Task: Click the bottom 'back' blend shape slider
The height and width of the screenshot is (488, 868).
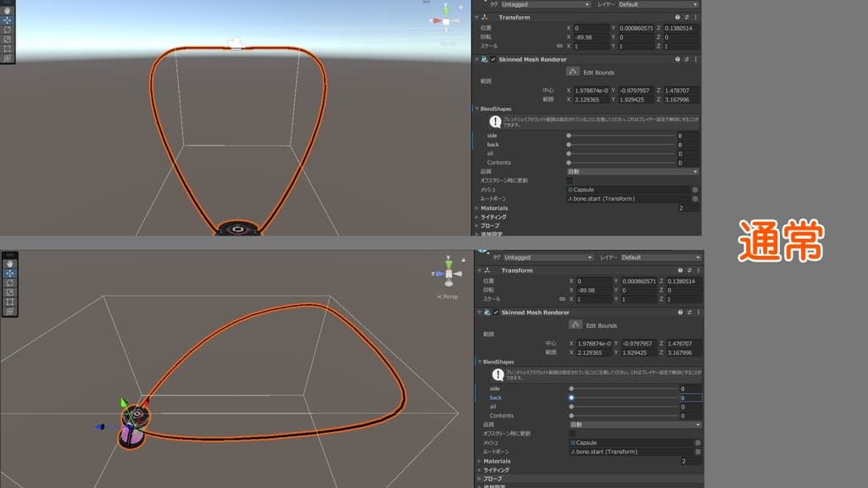Action: 623,397
